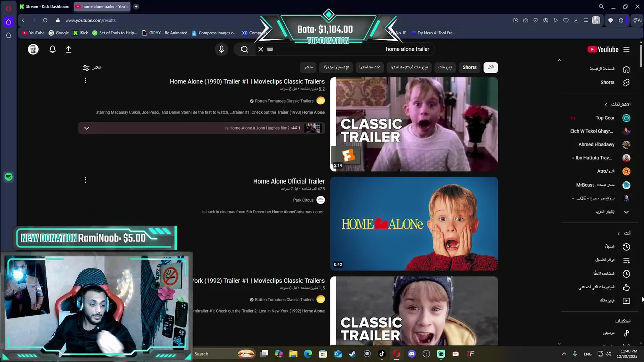Open the Opera snapshot camera icon
Viewport: 644px width, 362px height.
525,20
